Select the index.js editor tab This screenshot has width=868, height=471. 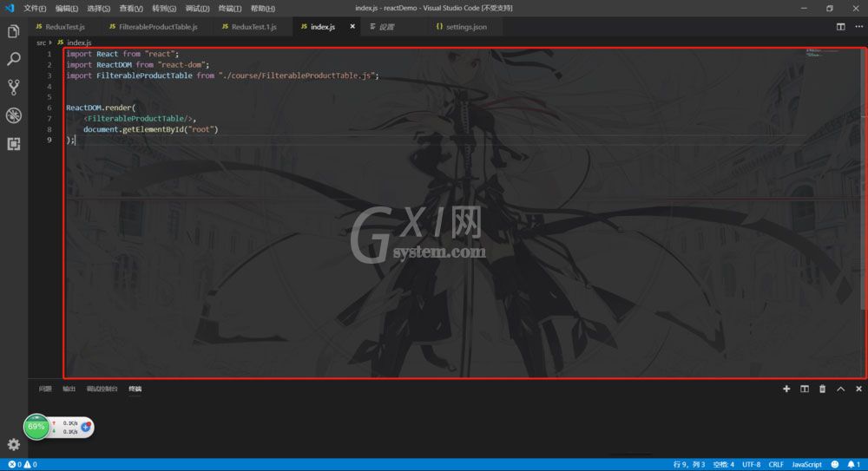323,27
